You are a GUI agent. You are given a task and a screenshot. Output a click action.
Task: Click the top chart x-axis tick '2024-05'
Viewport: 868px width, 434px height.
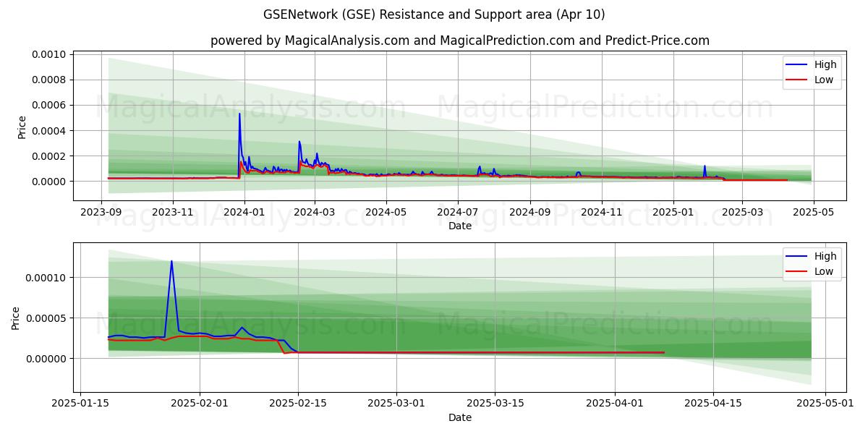[x=386, y=212]
